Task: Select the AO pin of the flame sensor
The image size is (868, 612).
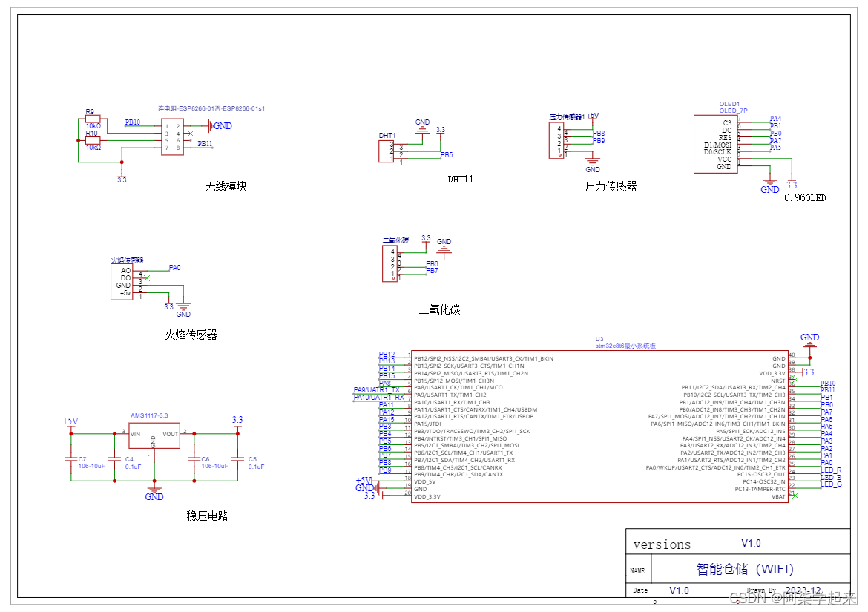Action: [x=125, y=271]
